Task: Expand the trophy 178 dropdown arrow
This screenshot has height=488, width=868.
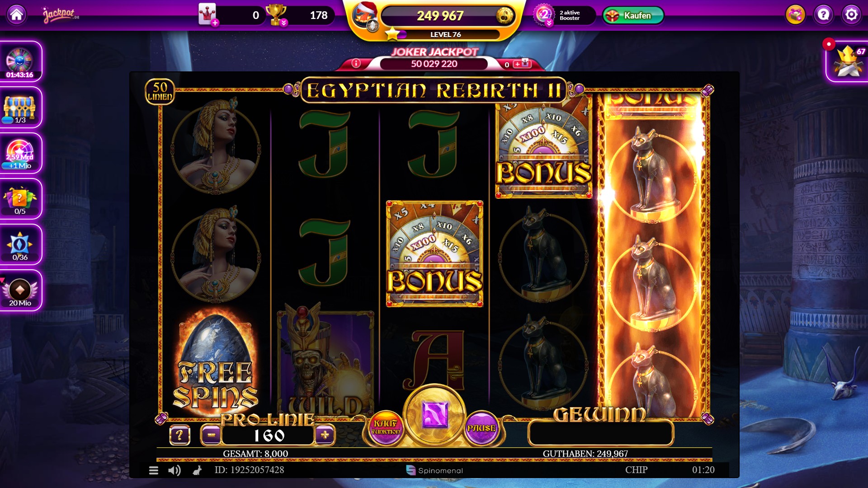Action: pyautogui.click(x=284, y=23)
